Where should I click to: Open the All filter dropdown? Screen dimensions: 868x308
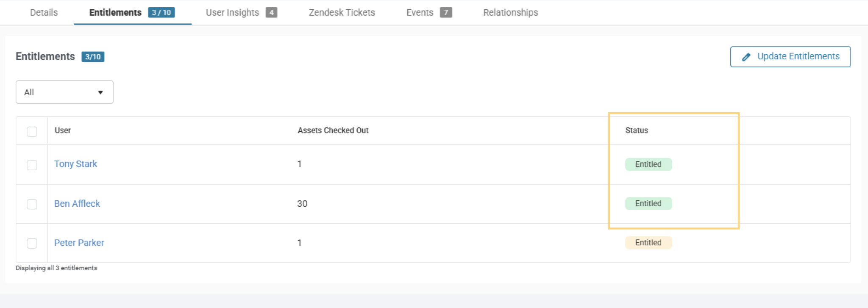[x=64, y=92]
